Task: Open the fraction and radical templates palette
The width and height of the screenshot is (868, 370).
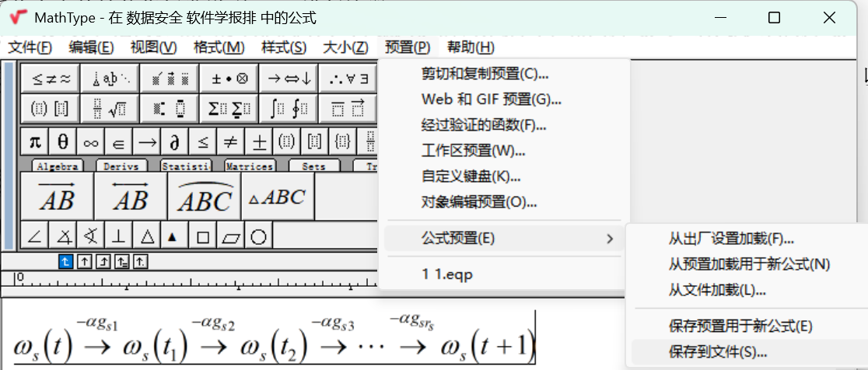Action: pyautogui.click(x=110, y=108)
